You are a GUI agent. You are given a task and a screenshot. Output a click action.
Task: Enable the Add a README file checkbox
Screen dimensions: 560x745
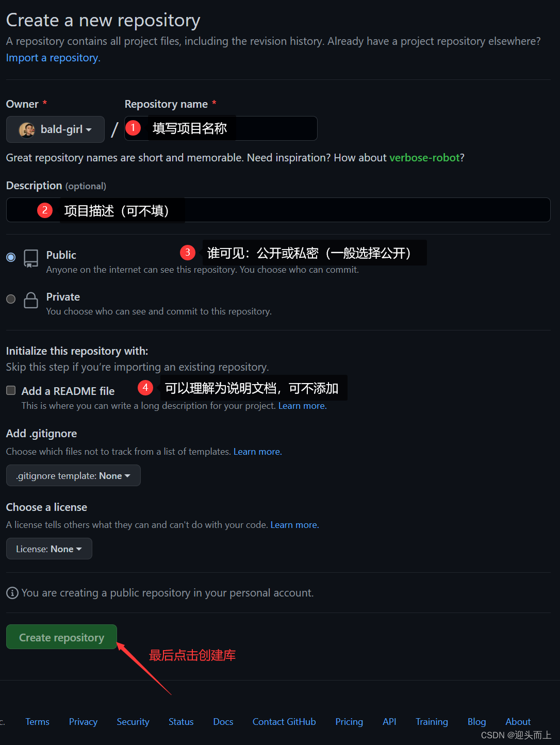pos(11,390)
